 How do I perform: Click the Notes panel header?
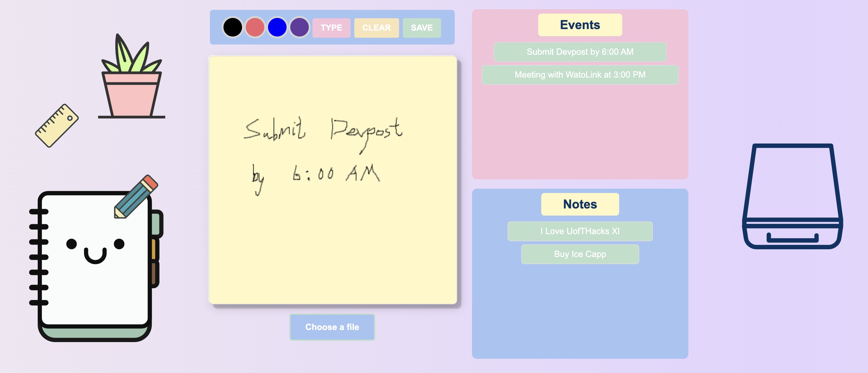[580, 204]
